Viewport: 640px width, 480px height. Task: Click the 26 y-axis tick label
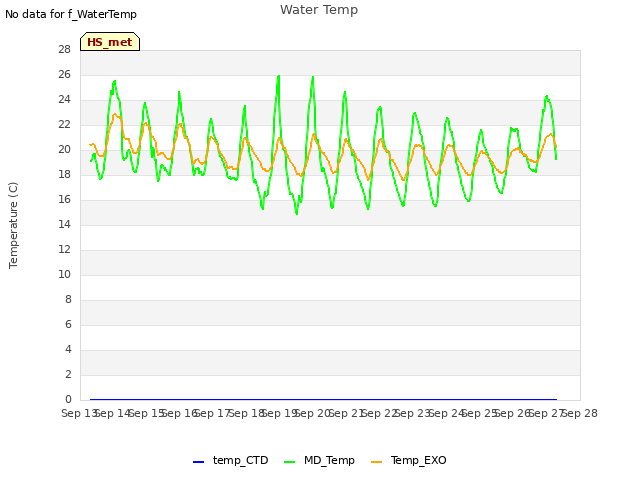coord(64,74)
